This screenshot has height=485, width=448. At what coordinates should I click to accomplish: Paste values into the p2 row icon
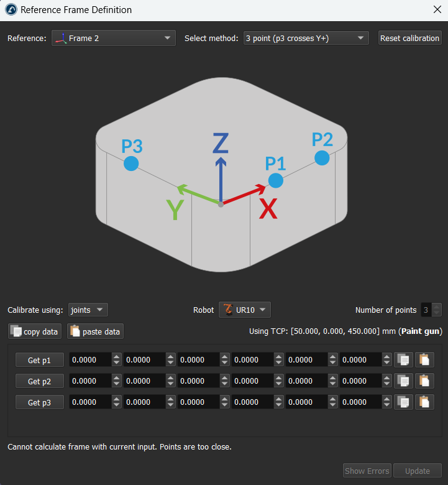click(x=424, y=381)
